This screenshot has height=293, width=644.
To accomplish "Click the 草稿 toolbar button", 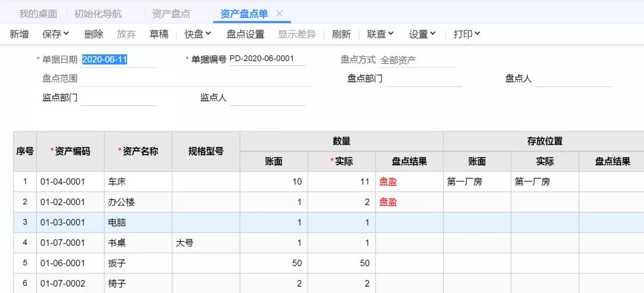I will pos(159,35).
